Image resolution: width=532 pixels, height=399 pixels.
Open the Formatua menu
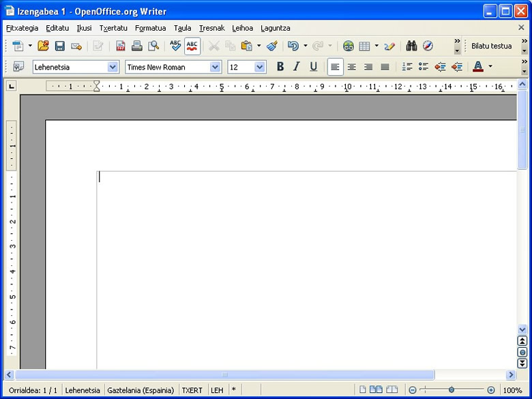pos(150,28)
